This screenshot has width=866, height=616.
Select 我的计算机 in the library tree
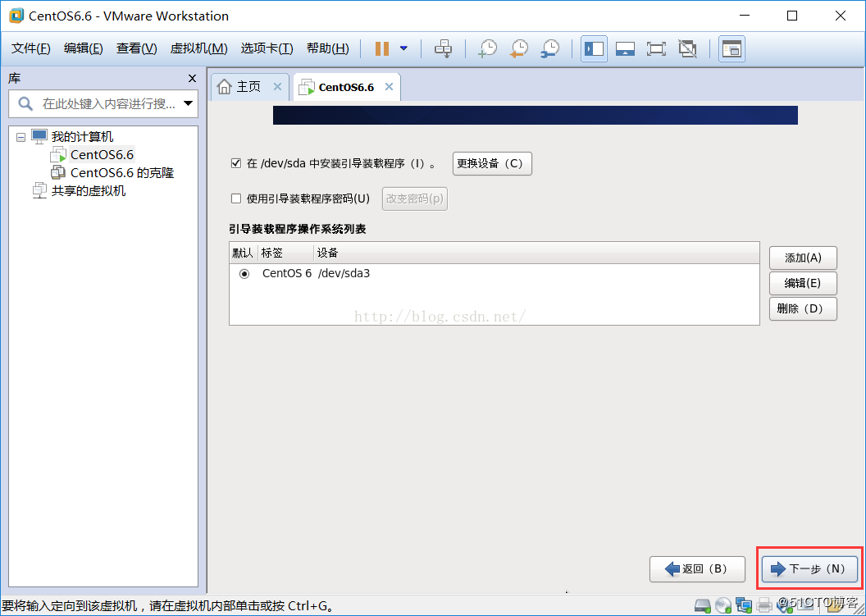(82, 136)
